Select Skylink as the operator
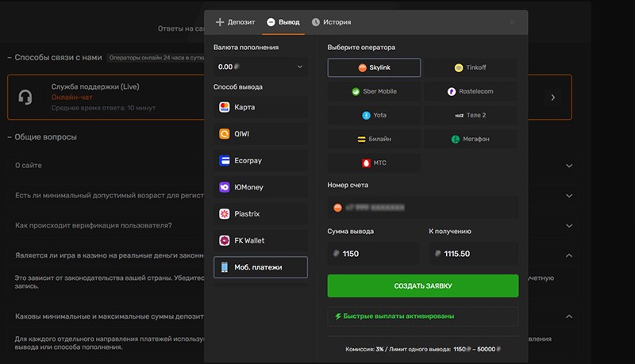Screen dimensions: 635x364 375,68
